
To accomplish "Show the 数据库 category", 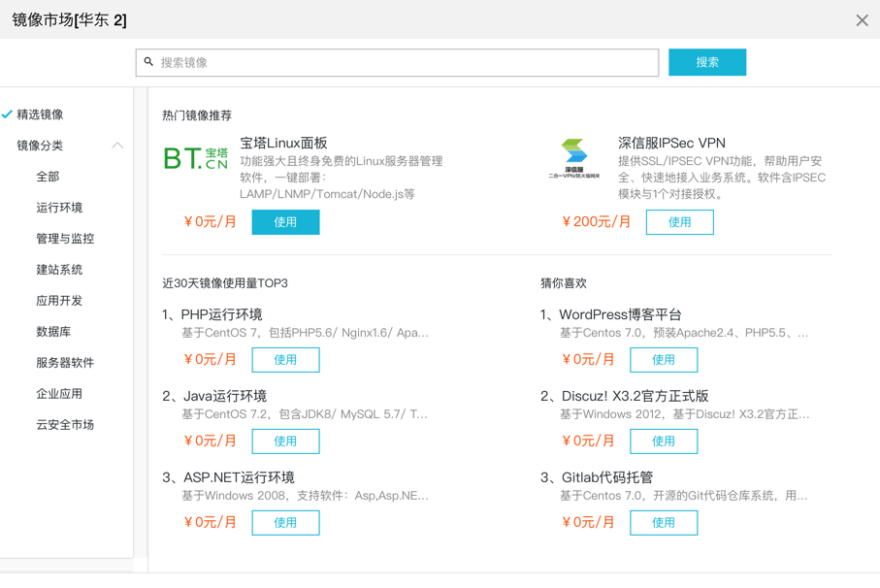I will coord(53,332).
